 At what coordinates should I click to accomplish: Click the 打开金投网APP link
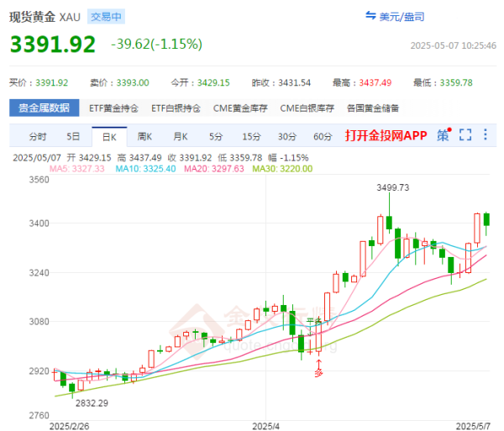point(386,135)
